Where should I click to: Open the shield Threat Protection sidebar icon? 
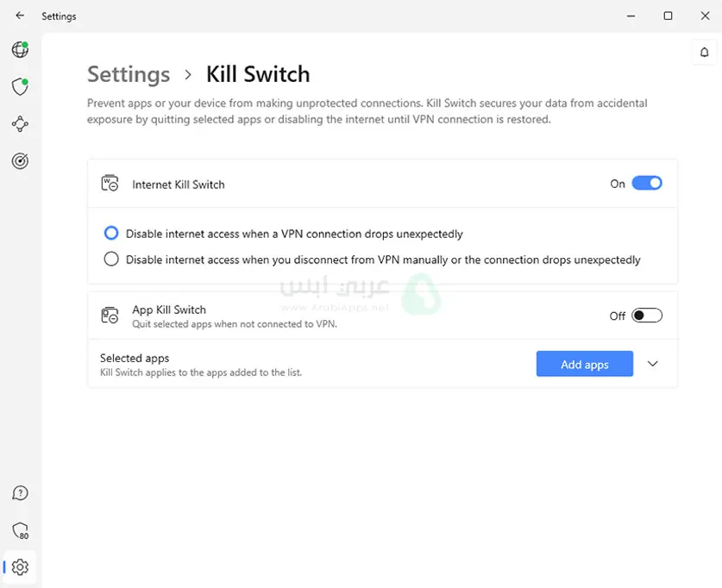coord(20,86)
